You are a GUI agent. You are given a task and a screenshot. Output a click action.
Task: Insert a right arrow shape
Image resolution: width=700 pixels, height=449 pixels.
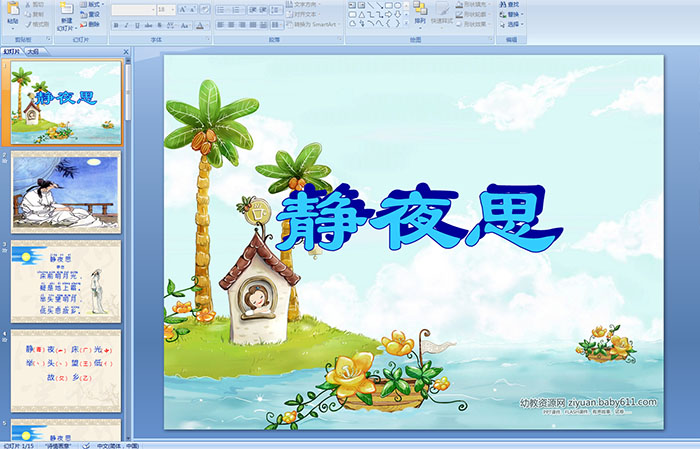coord(388,15)
